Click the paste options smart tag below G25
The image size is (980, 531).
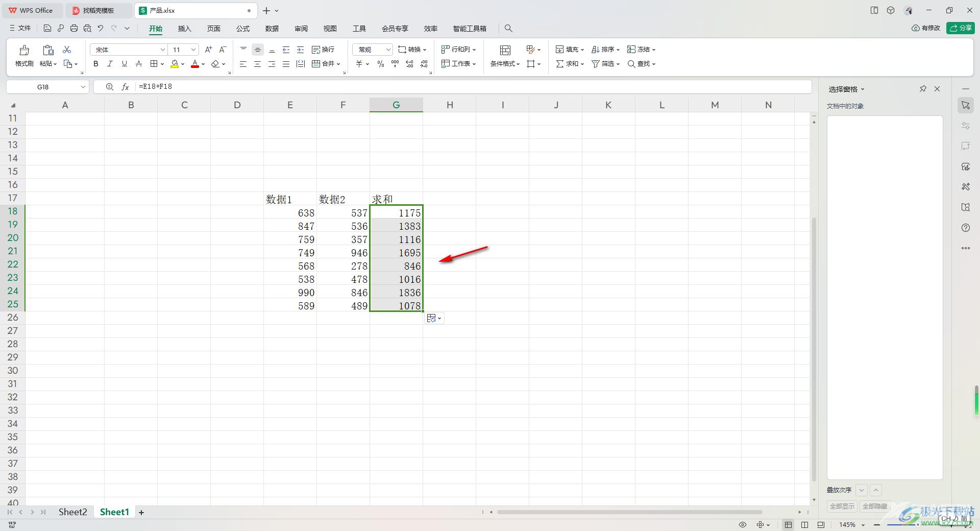click(x=434, y=318)
